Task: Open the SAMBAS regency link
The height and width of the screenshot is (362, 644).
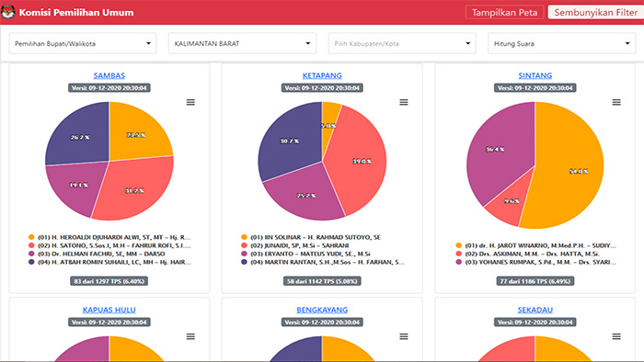Action: point(109,75)
